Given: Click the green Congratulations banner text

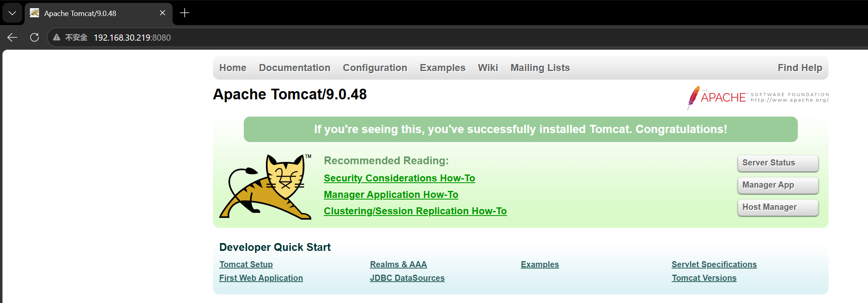Looking at the screenshot, I should tap(520, 129).
